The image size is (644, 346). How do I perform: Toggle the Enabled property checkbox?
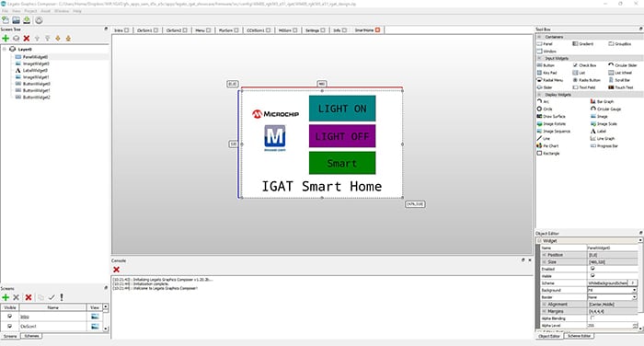[x=592, y=269]
